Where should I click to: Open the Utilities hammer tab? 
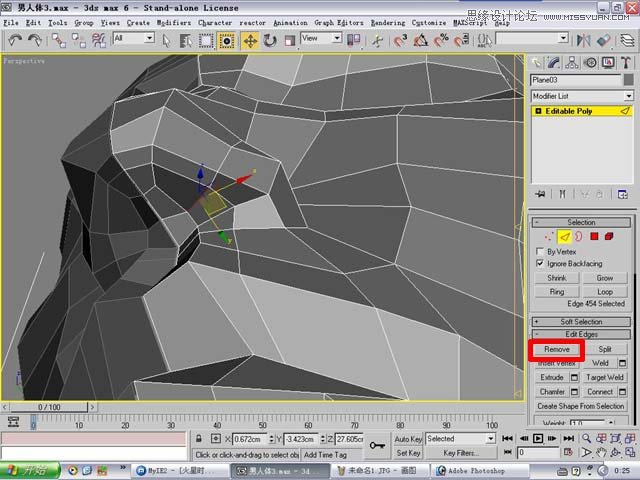point(626,62)
